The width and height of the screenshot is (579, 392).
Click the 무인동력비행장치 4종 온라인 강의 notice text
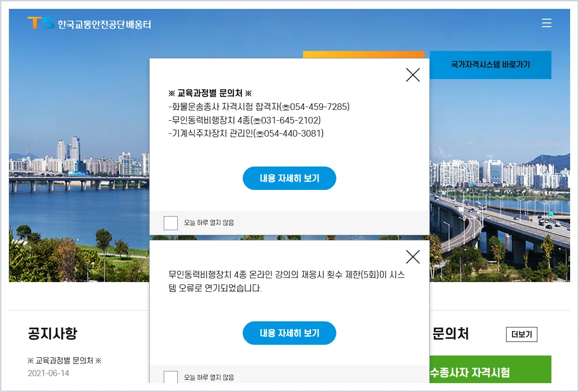pos(287,281)
